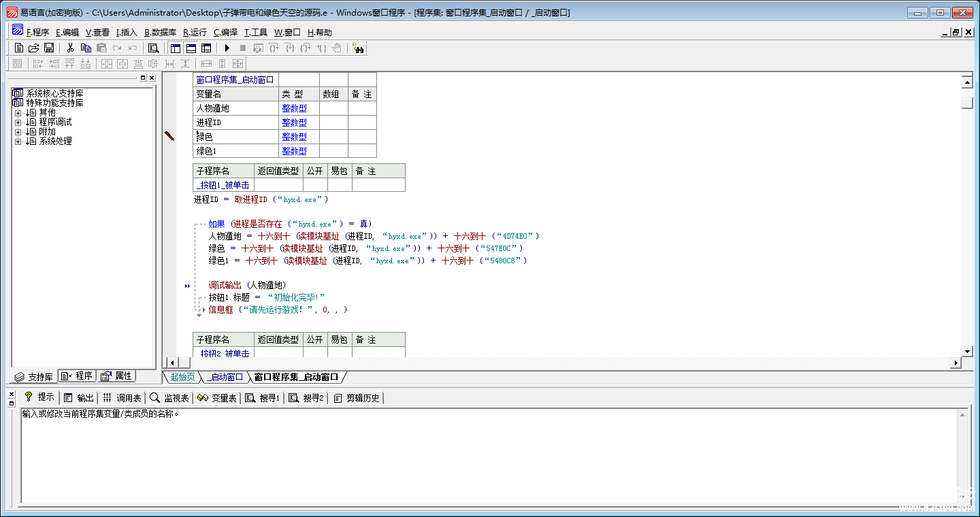The image size is (980, 517).
Task: Select 特殊功能支持库 in the library tree
Action: coord(55,103)
